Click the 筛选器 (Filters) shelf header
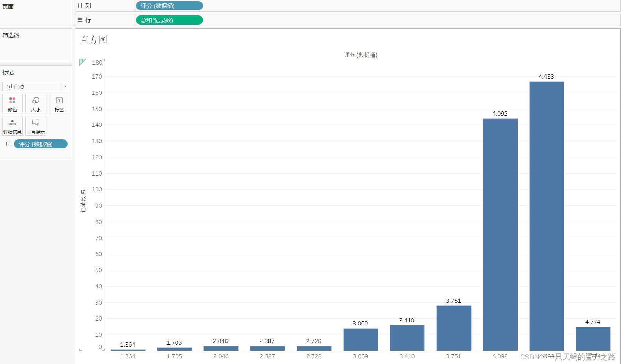The width and height of the screenshot is (621, 364). pos(11,35)
